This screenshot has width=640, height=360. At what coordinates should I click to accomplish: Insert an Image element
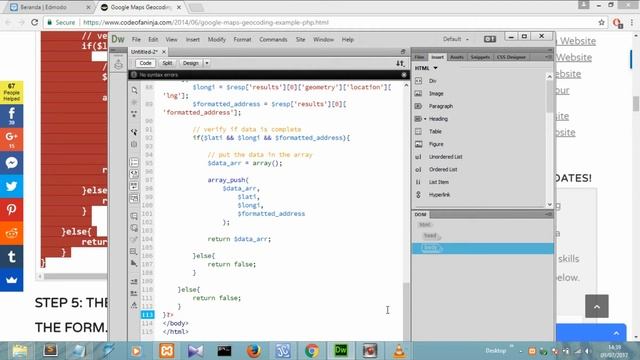pos(436,93)
